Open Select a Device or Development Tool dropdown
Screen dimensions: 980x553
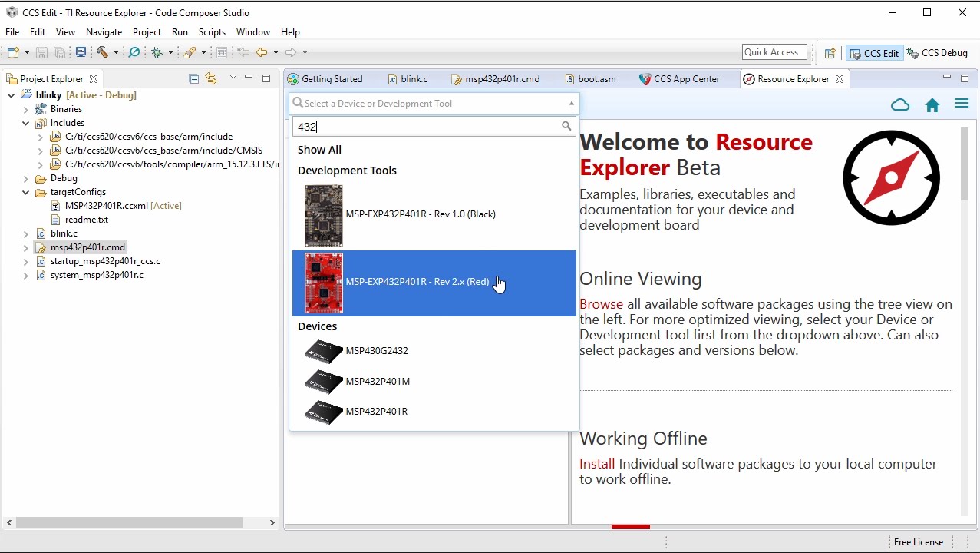pos(434,104)
